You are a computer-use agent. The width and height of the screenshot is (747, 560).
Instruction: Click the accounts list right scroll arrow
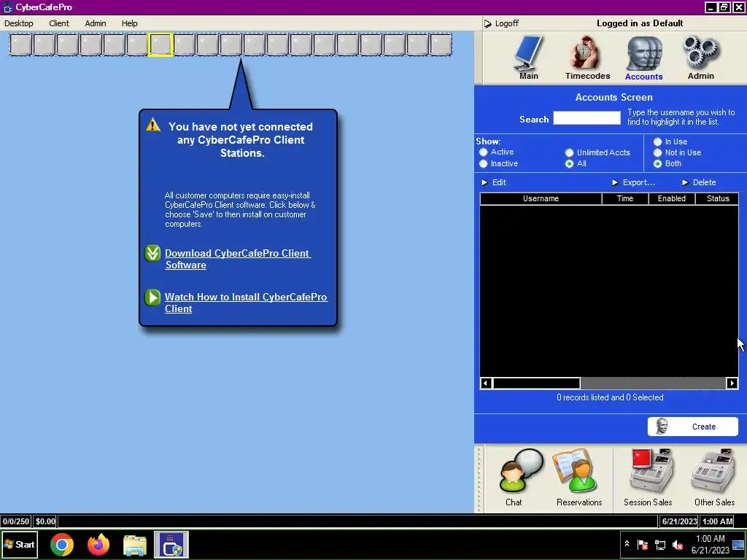click(x=732, y=383)
